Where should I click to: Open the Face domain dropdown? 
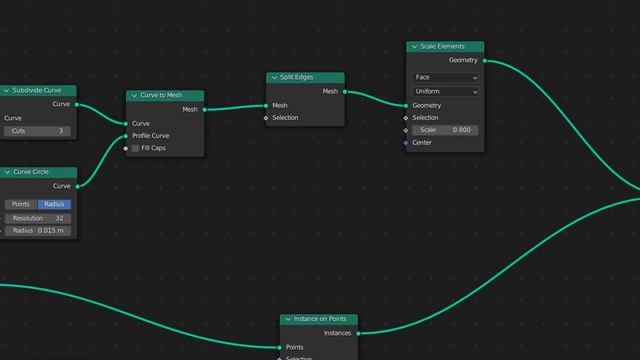click(x=445, y=78)
